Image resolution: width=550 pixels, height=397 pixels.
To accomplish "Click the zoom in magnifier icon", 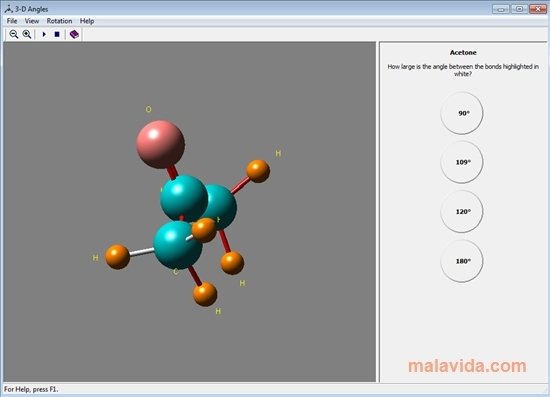I will (27, 34).
